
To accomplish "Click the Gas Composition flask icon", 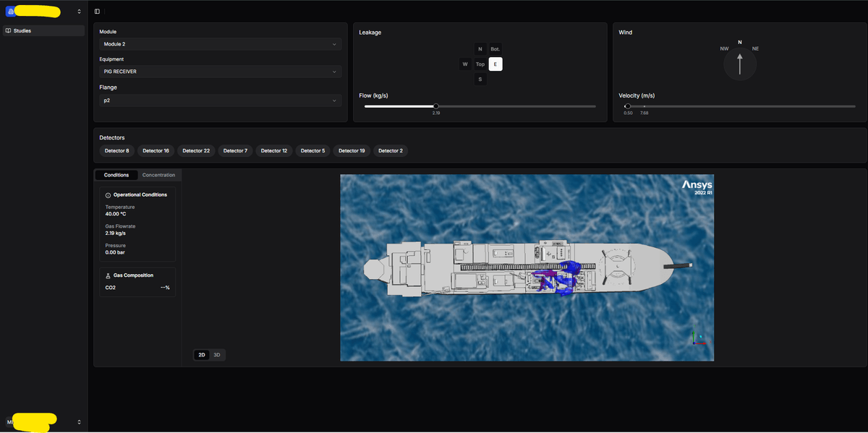I will pyautogui.click(x=109, y=275).
